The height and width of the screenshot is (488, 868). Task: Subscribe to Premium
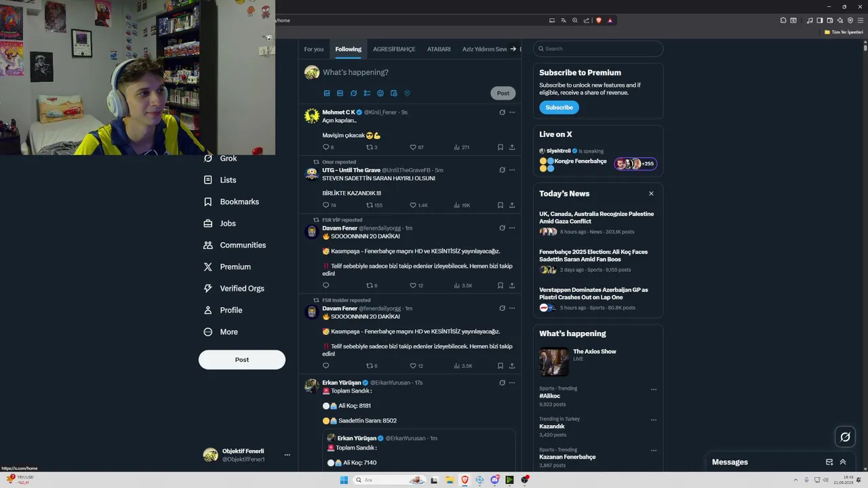[559, 108]
